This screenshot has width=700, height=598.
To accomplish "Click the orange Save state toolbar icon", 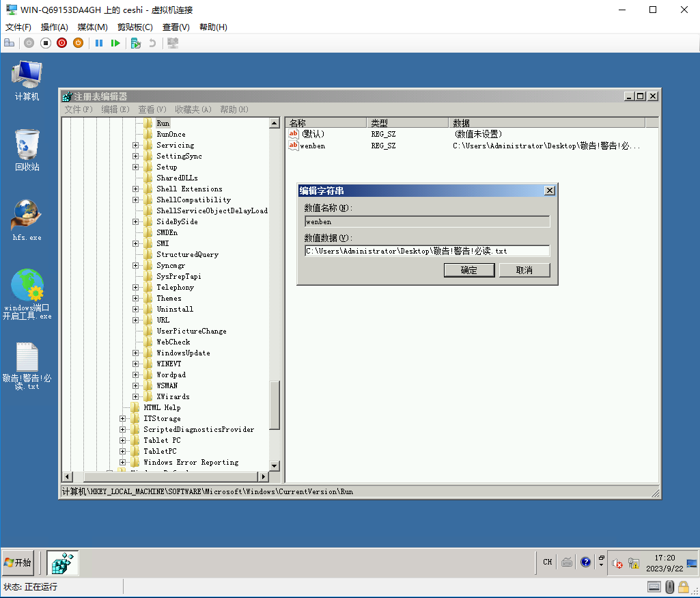I will click(78, 43).
